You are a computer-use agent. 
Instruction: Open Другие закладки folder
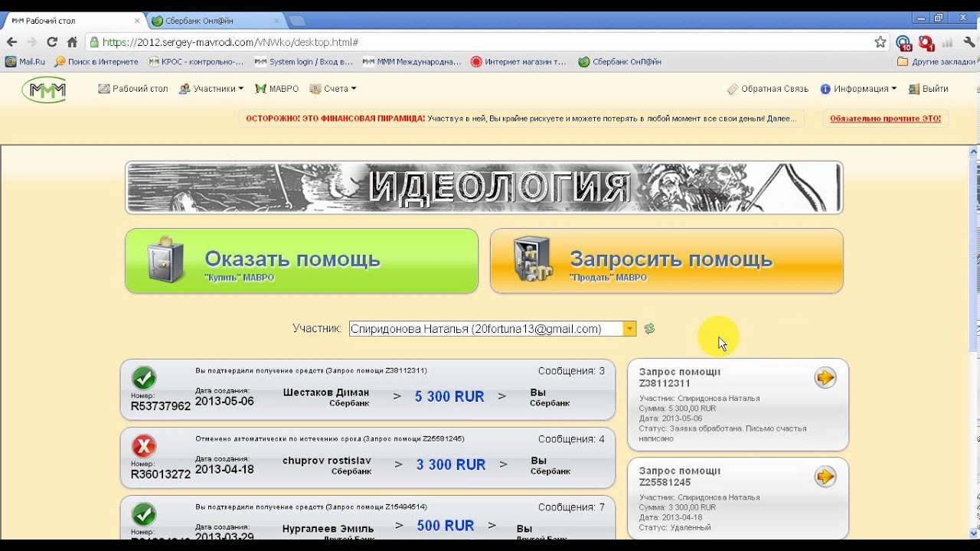pyautogui.click(x=936, y=62)
